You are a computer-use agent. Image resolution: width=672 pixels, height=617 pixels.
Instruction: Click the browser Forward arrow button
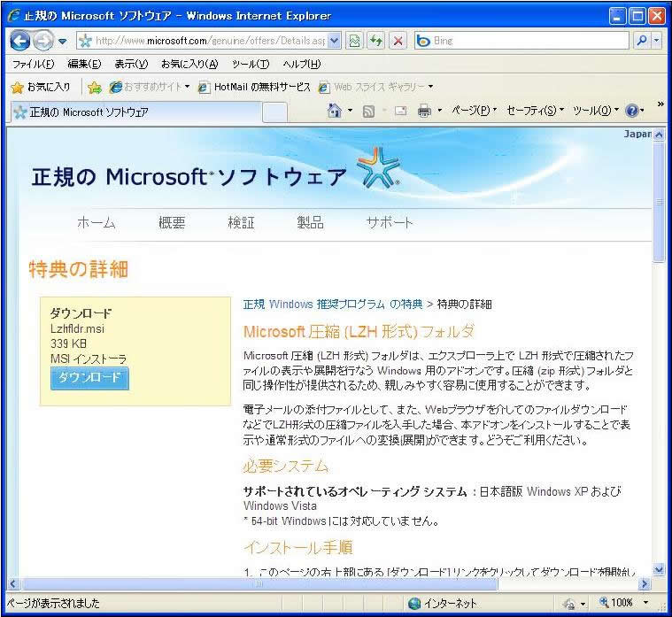tap(43, 41)
